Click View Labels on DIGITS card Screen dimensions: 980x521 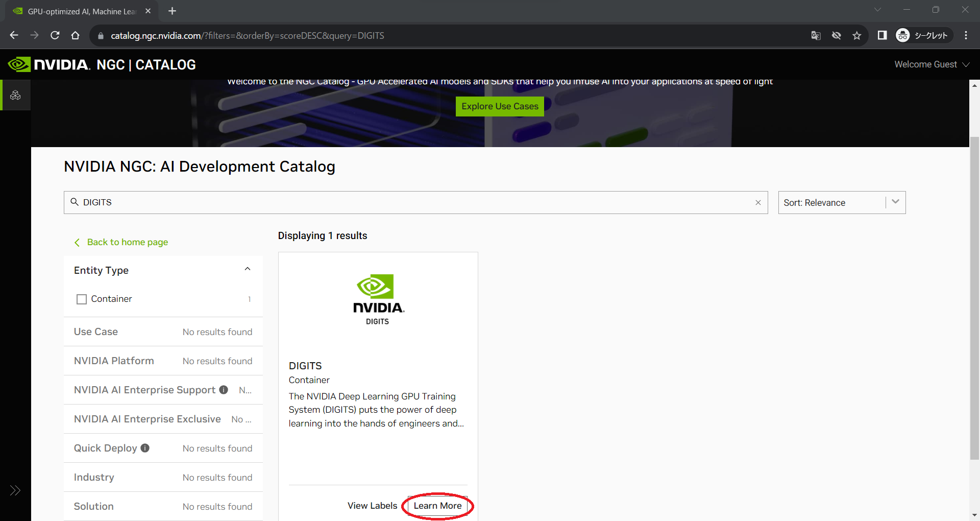click(x=372, y=506)
